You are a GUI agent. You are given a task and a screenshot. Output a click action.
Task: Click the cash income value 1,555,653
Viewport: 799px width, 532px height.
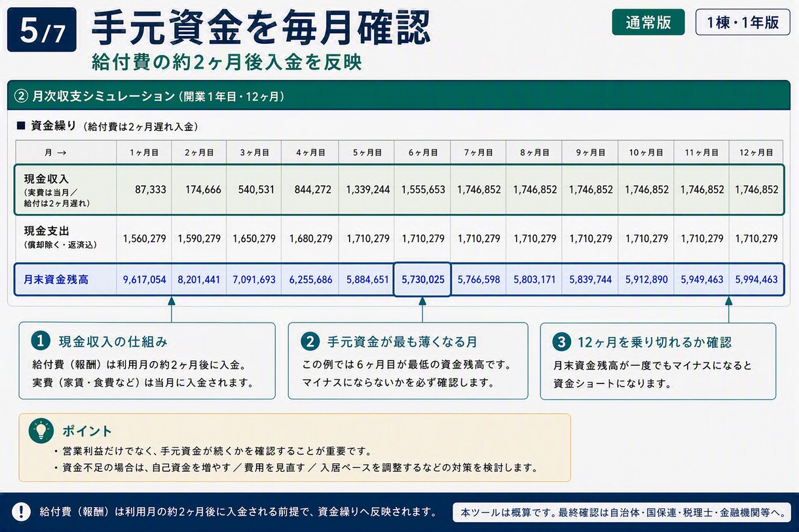424,190
